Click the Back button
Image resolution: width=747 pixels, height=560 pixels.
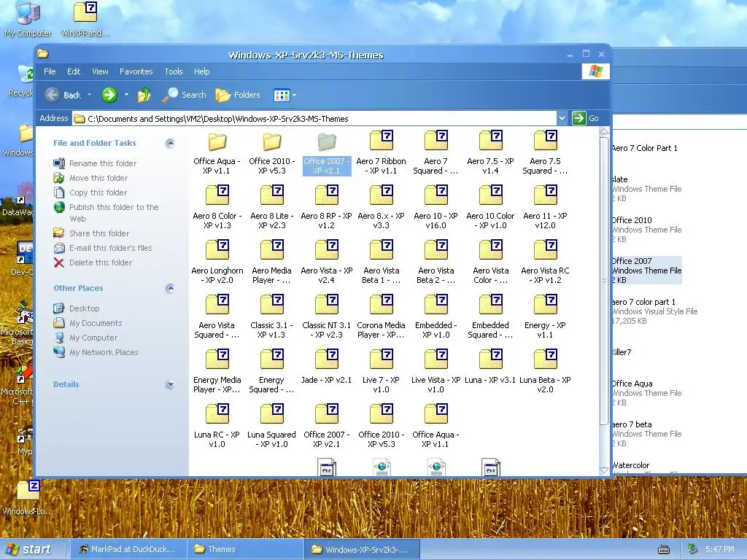click(x=64, y=96)
